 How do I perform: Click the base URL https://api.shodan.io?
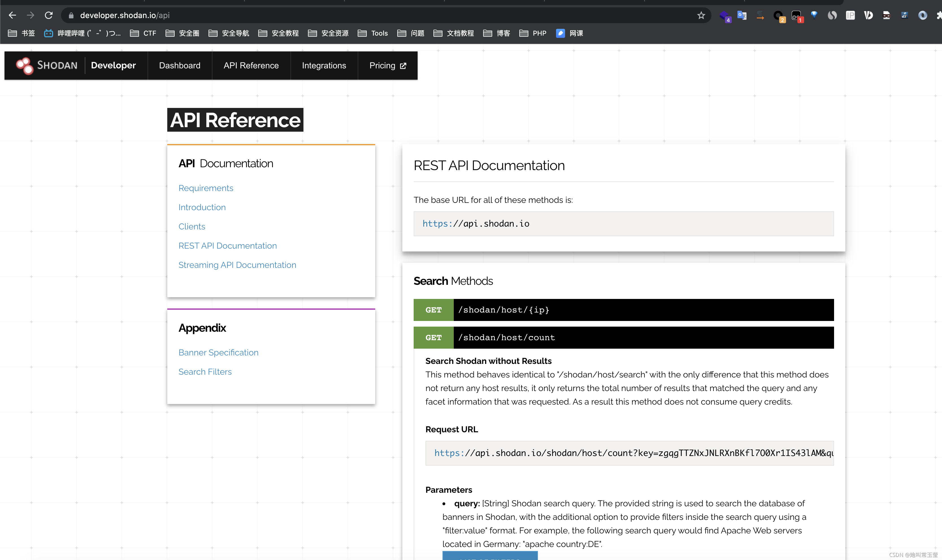476,223
